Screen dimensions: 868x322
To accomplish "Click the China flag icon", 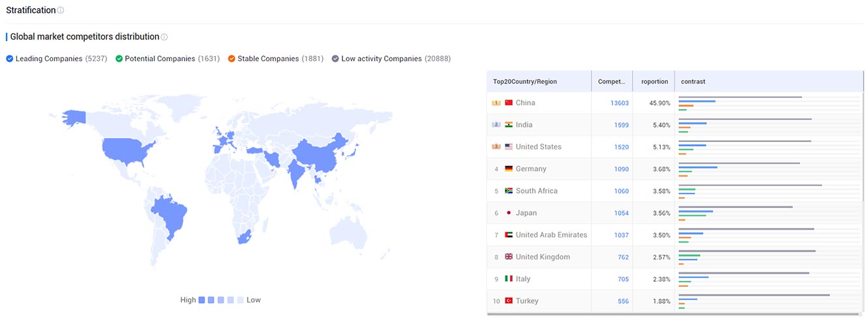I will point(509,102).
